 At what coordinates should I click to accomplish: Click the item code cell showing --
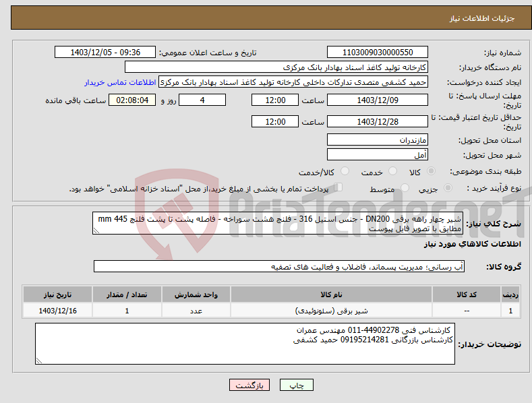(x=467, y=311)
